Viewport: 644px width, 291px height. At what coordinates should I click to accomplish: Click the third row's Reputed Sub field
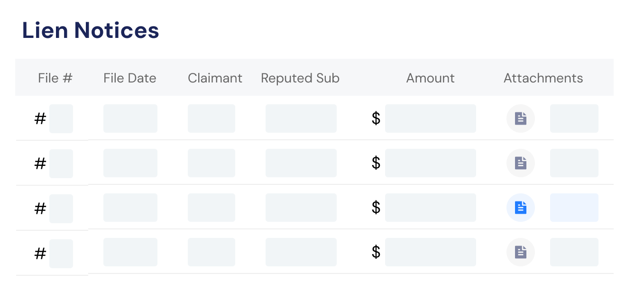(x=301, y=208)
